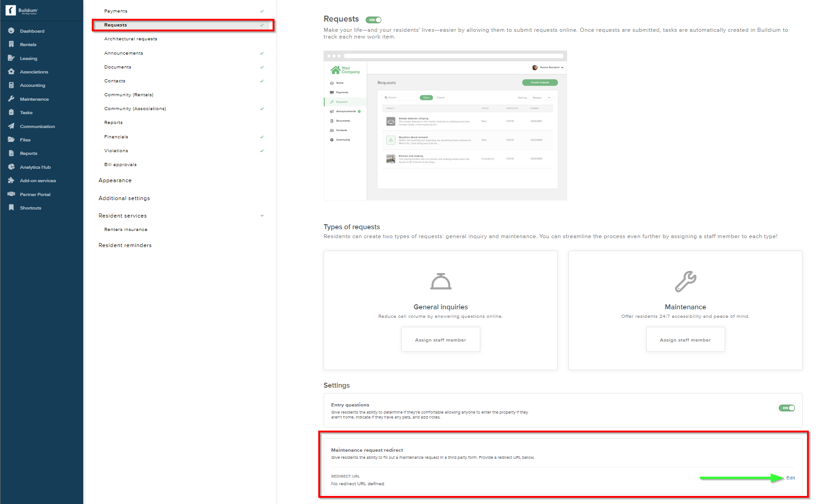Select Appearance from the settings list
Screen dimensions: 820x504
point(115,180)
